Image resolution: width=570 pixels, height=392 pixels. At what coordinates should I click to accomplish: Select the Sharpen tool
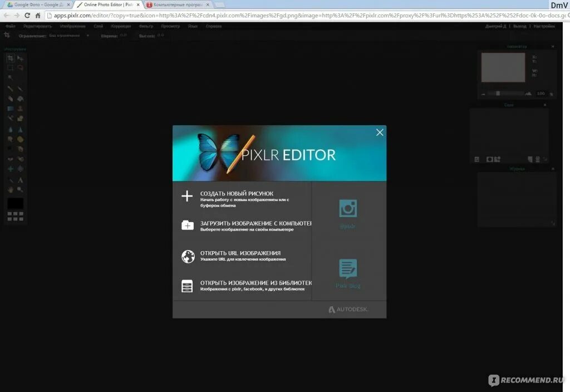coord(21,129)
